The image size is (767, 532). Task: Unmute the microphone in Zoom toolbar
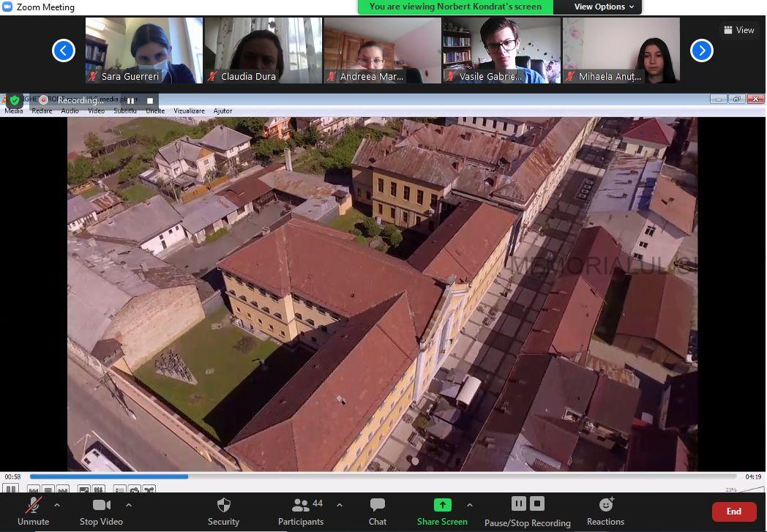click(x=33, y=512)
